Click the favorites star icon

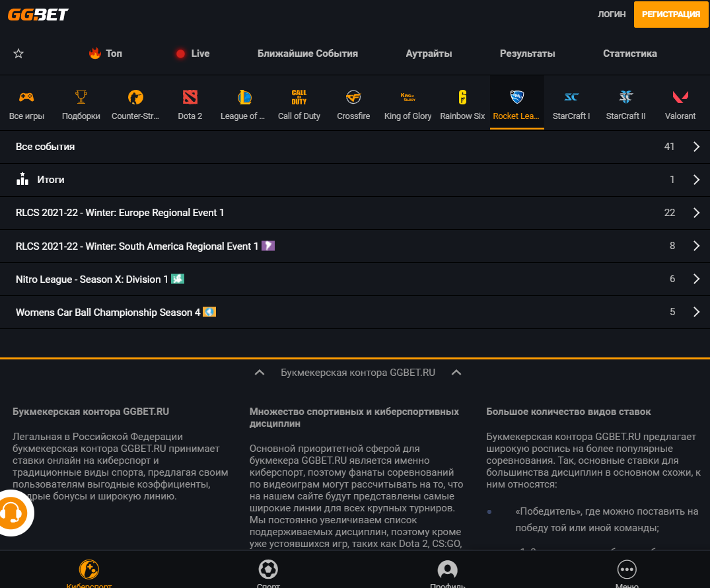tap(18, 54)
